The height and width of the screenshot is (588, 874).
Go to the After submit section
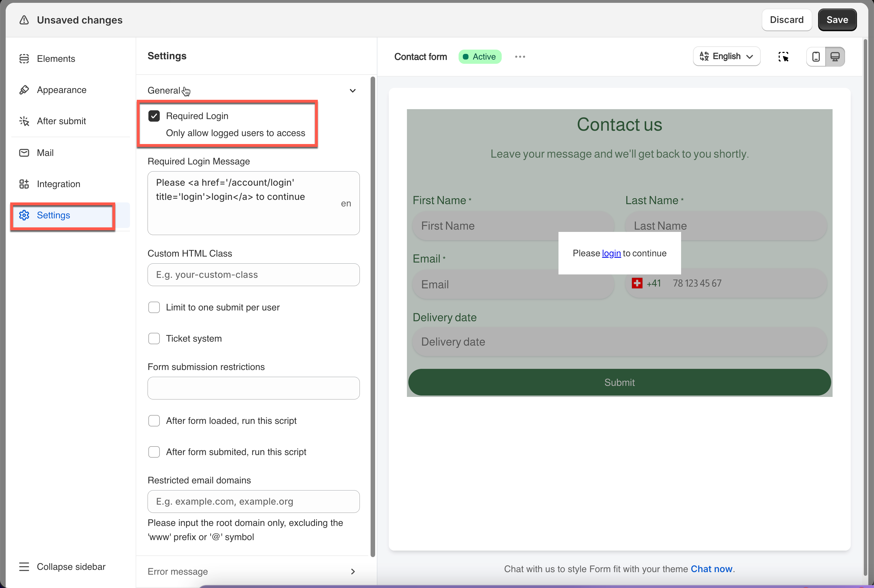click(x=61, y=121)
